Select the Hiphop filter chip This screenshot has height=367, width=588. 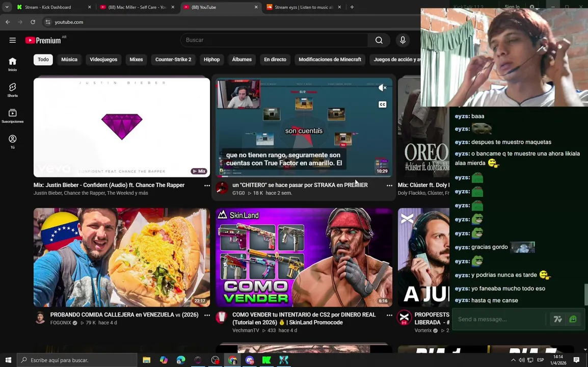[x=211, y=60]
